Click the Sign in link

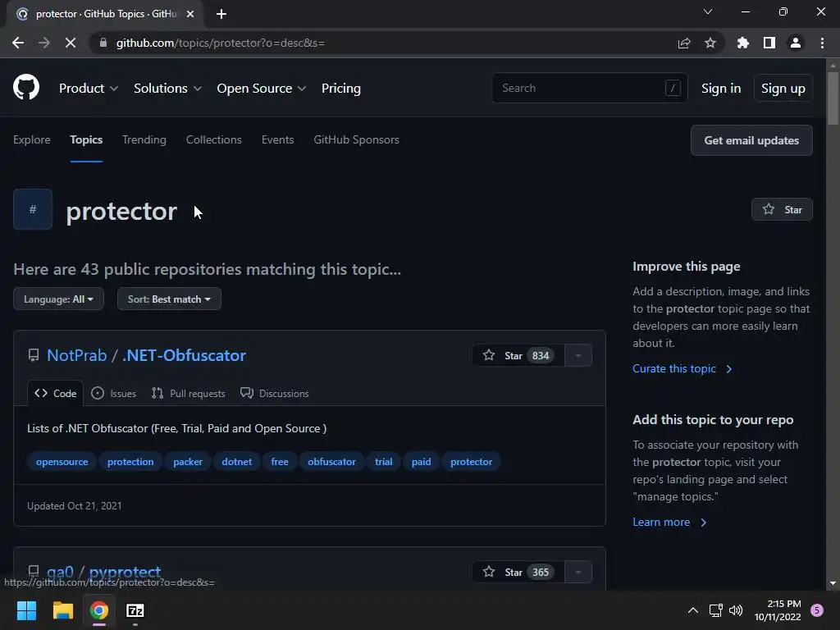click(x=721, y=88)
